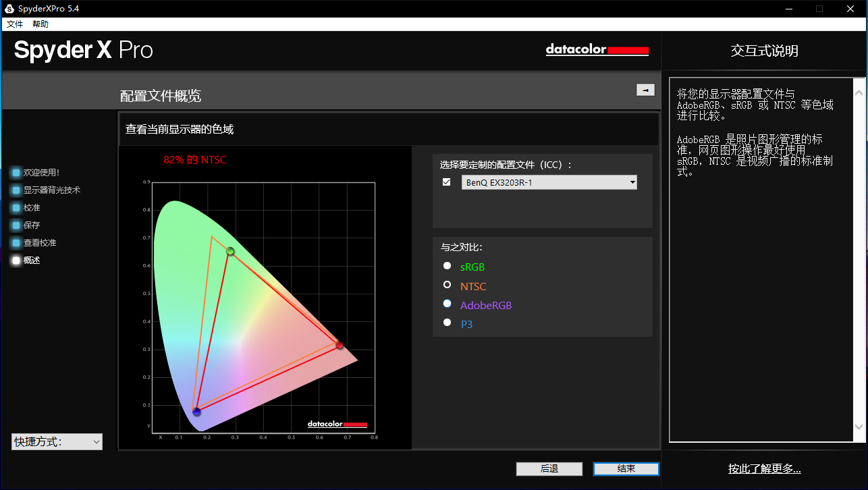Click the indicator light beside 欢迎使用!

tap(16, 173)
